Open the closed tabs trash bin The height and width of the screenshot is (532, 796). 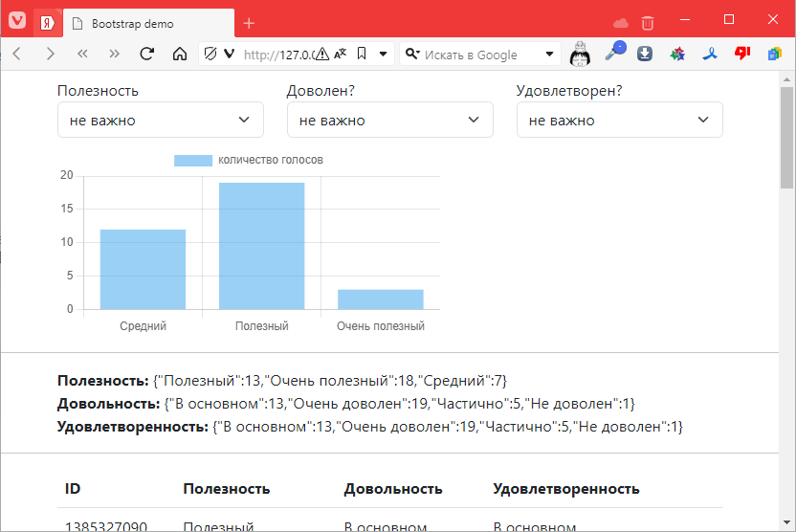[x=648, y=22]
